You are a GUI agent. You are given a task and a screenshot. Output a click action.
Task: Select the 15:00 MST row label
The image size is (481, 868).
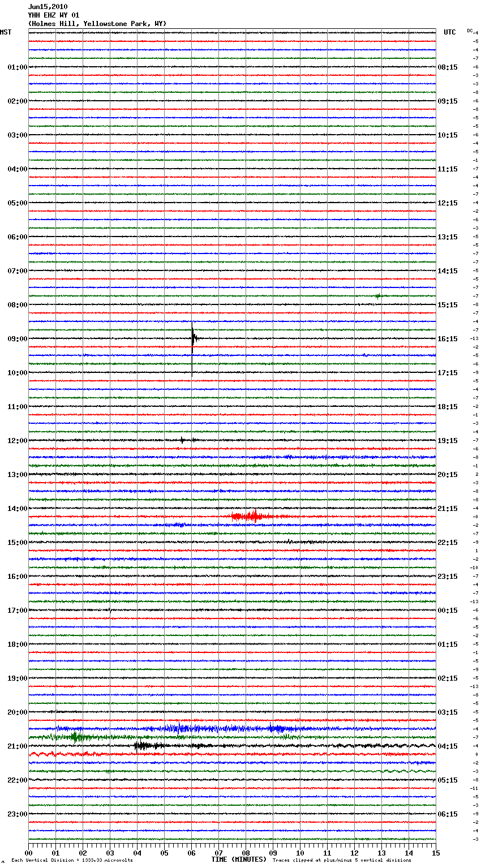click(x=18, y=543)
